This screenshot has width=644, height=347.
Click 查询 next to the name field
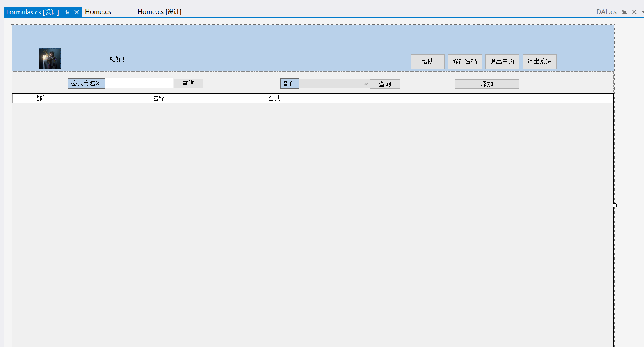(x=188, y=83)
